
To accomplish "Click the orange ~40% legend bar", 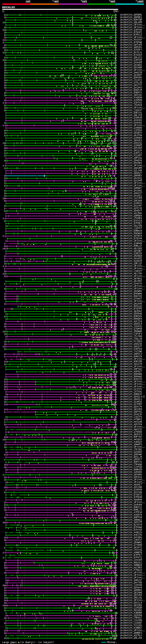I will [x=45, y=4].
